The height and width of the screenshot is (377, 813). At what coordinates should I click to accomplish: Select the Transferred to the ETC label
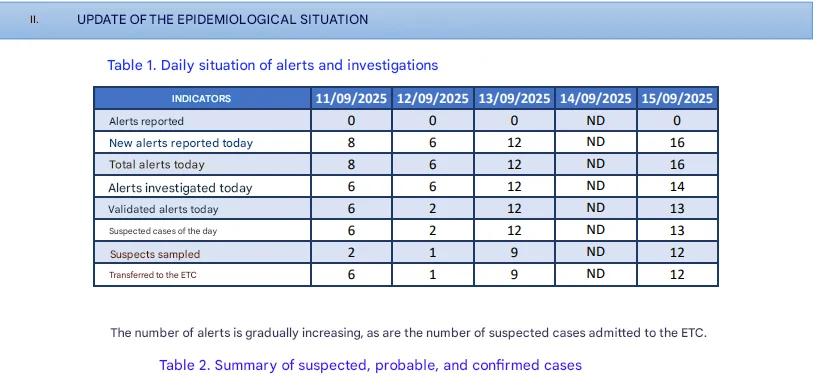[153, 275]
